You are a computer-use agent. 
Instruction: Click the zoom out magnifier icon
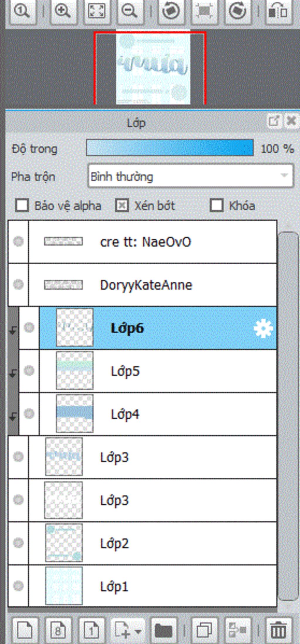click(129, 11)
